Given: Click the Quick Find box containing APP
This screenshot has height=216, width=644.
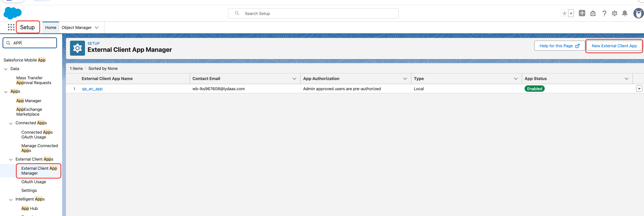Looking at the screenshot, I should [30, 43].
